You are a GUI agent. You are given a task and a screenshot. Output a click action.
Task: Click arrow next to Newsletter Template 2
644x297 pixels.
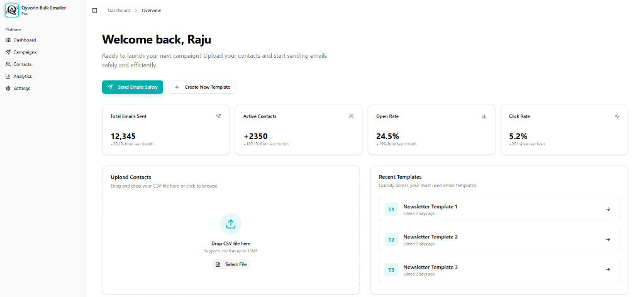608,240
